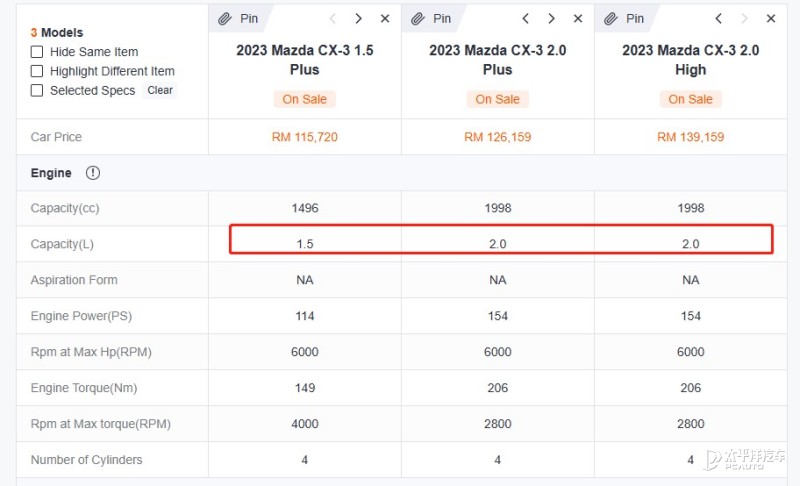Remove the CX-3 2.0 Plus from comparison
Viewport: 800px width, 486px height.
point(578,19)
